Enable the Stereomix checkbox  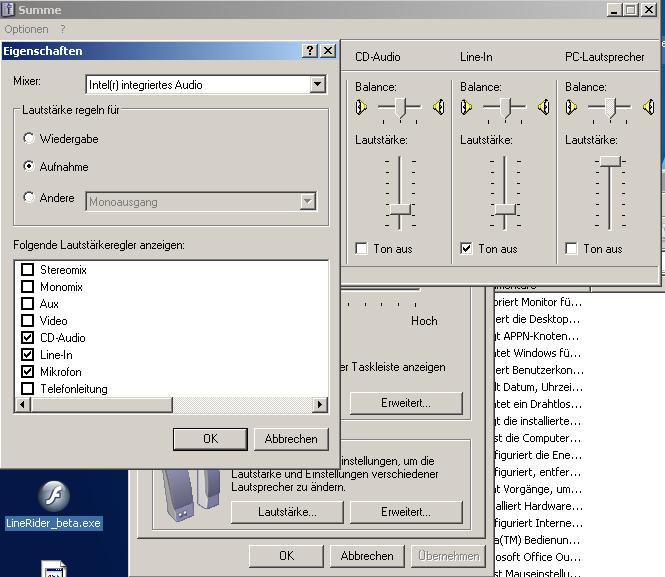tap(28, 270)
